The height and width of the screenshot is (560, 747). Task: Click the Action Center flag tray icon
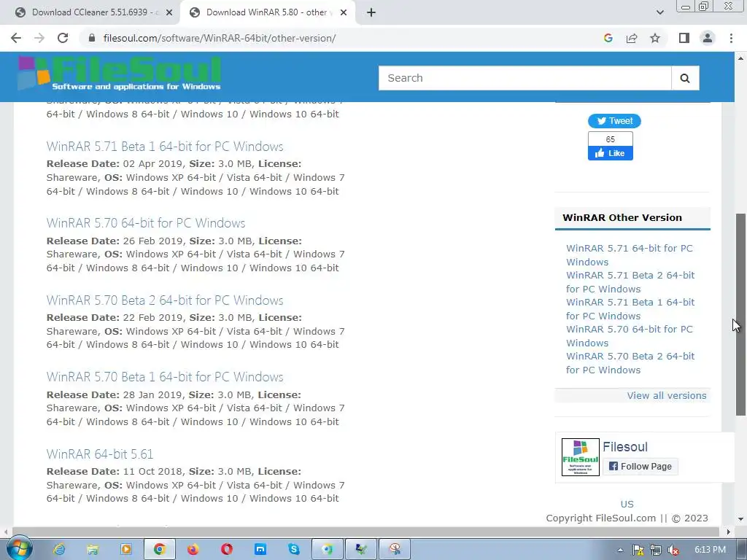tap(638, 550)
